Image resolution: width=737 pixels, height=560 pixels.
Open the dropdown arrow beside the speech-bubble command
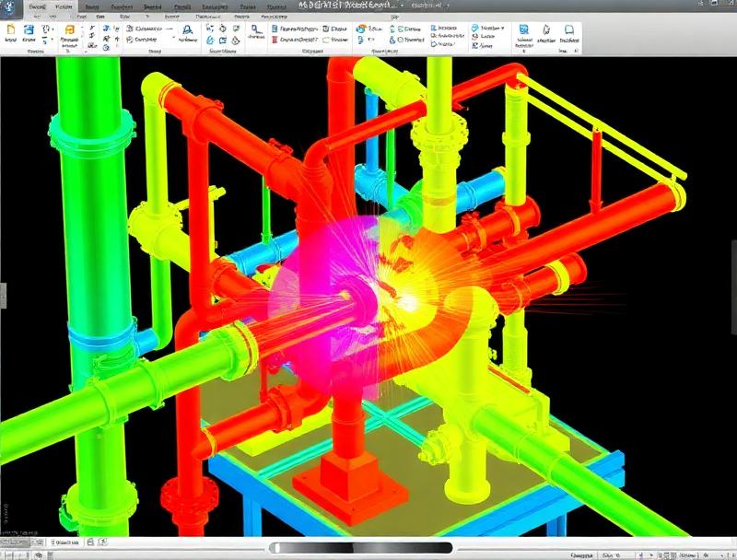[x=502, y=29]
